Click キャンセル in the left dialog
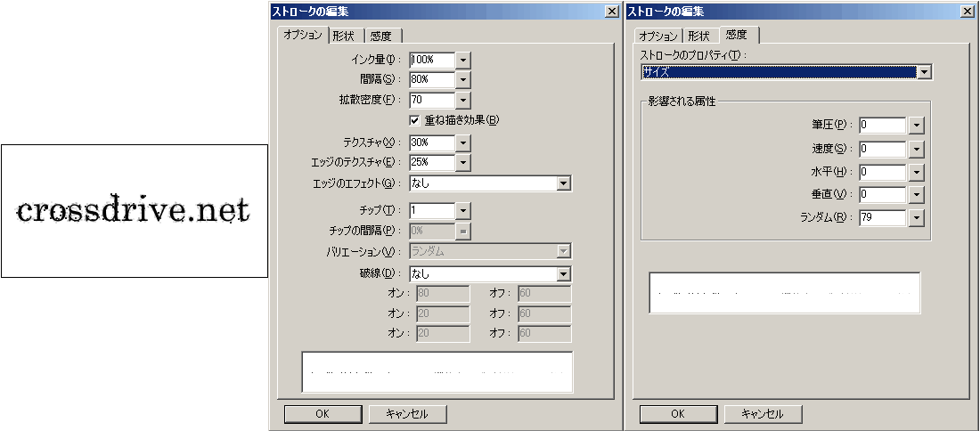This screenshot has width=980, height=431. click(407, 413)
